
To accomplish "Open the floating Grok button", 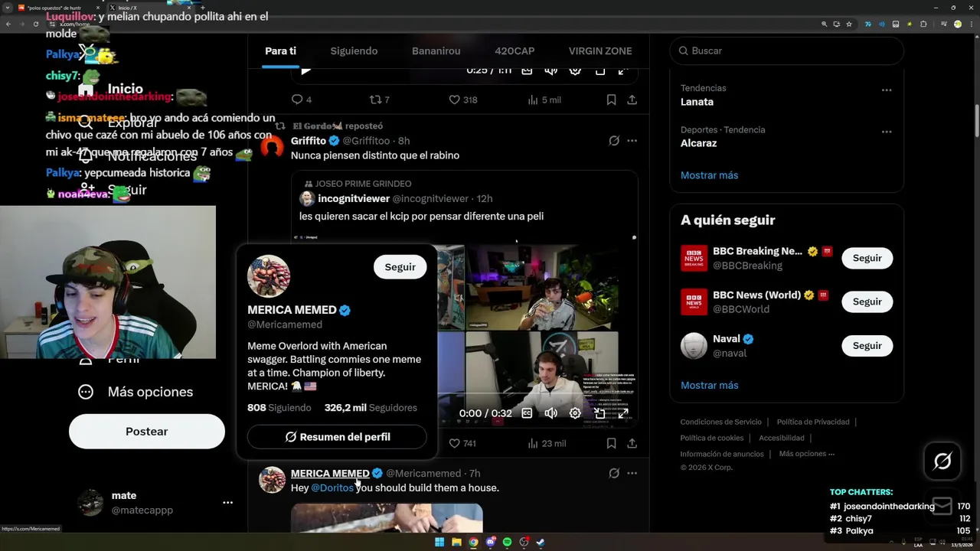I will 942,461.
